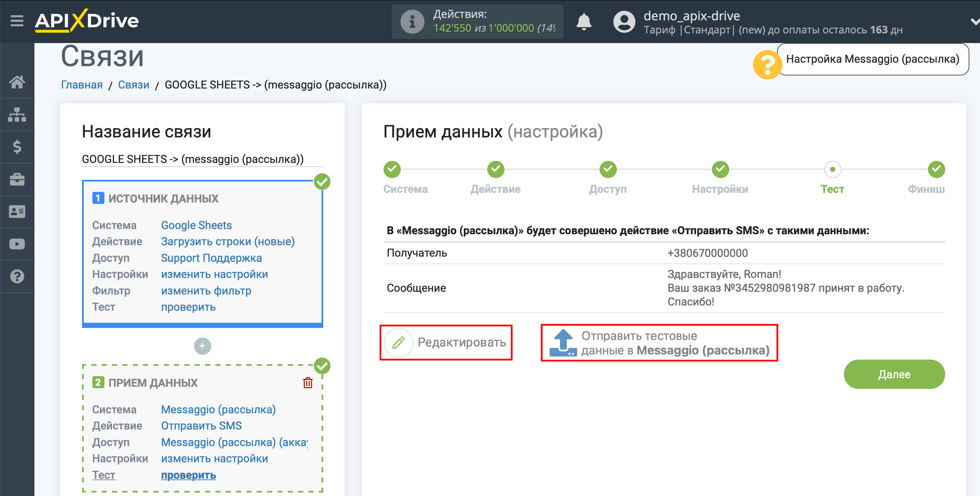Image resolution: width=980 pixels, height=496 pixels.
Task: Open the YouTube video sidebar icon
Action: pos(17,244)
